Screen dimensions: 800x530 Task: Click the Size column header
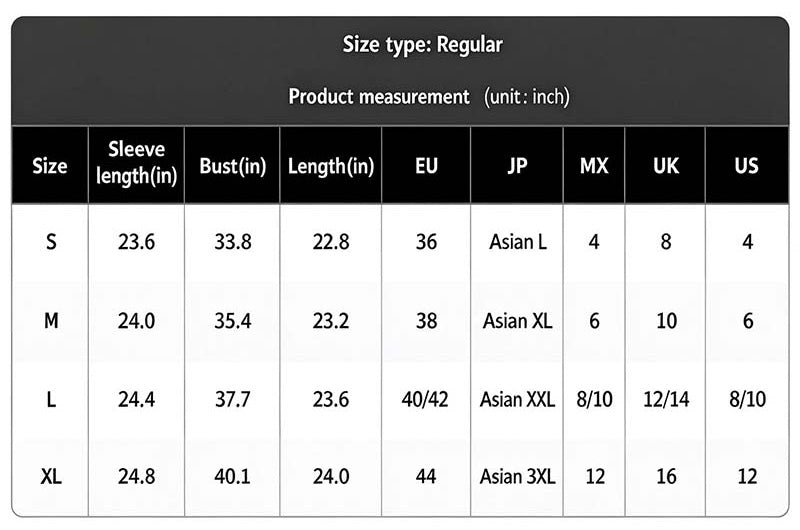click(50, 166)
